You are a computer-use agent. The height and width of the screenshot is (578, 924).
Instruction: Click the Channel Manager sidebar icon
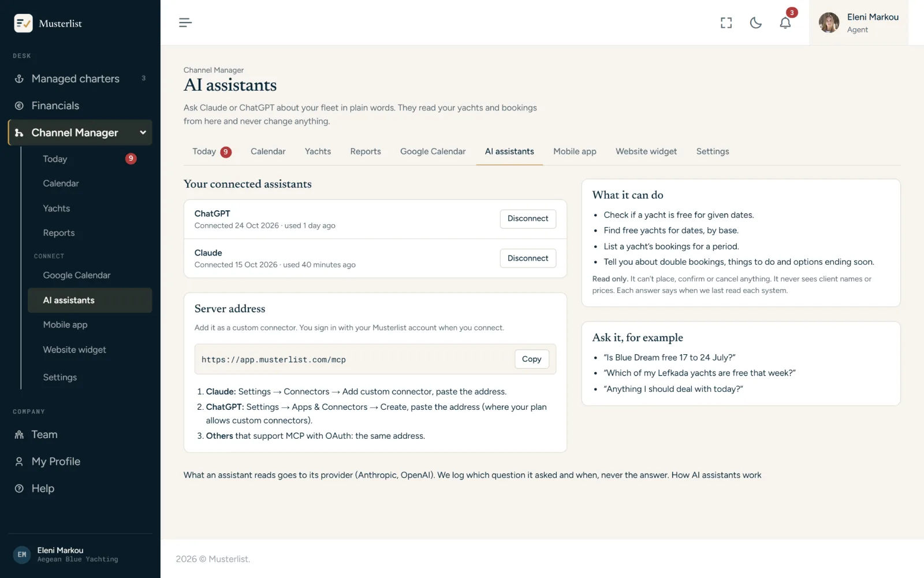pyautogui.click(x=19, y=133)
